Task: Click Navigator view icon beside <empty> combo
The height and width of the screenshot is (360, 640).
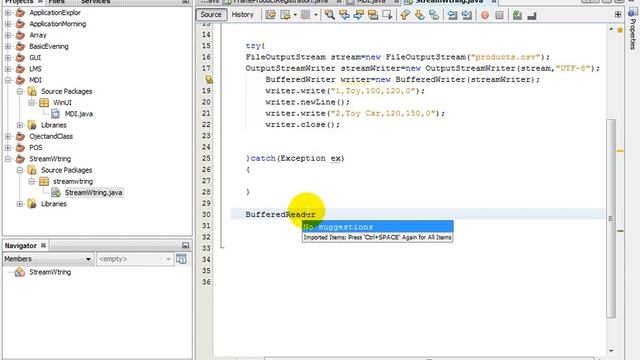Action: (181, 259)
